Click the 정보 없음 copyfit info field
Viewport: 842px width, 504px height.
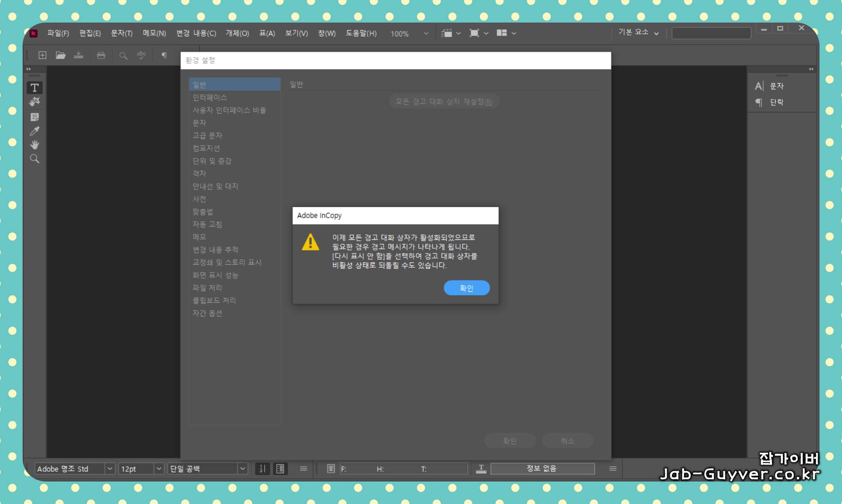coord(542,469)
